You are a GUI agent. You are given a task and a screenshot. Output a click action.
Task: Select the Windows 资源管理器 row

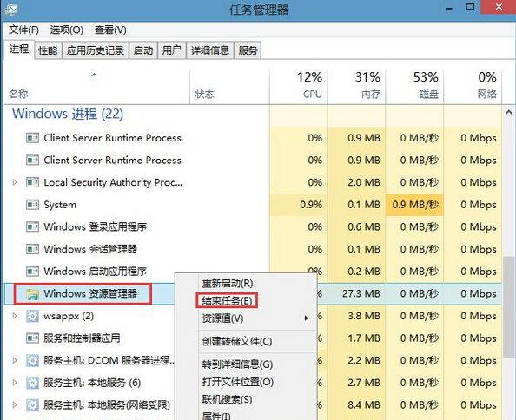coord(253,294)
